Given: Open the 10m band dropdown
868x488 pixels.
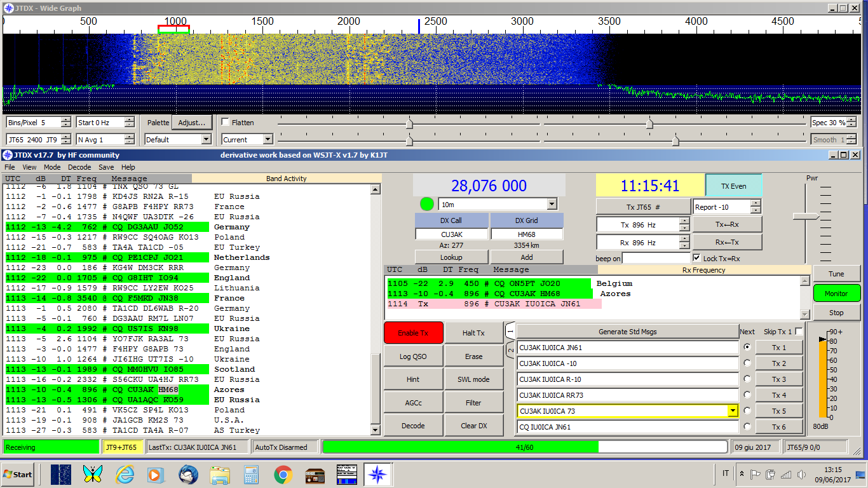Looking at the screenshot, I should click(552, 204).
